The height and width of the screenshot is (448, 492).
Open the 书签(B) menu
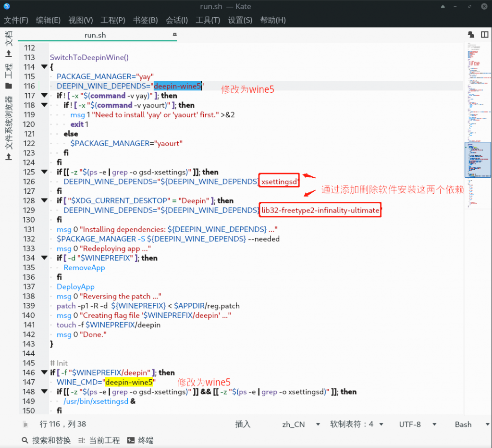[145, 20]
